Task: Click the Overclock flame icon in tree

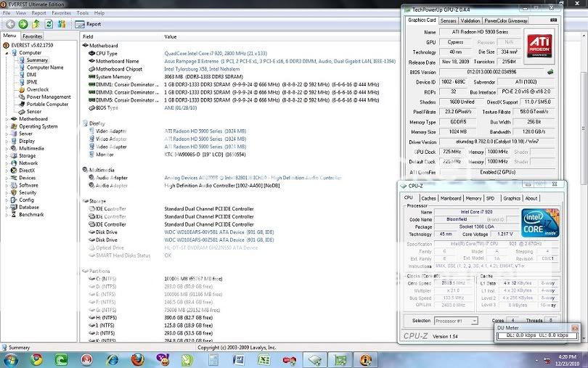Action: pyautogui.click(x=22, y=90)
